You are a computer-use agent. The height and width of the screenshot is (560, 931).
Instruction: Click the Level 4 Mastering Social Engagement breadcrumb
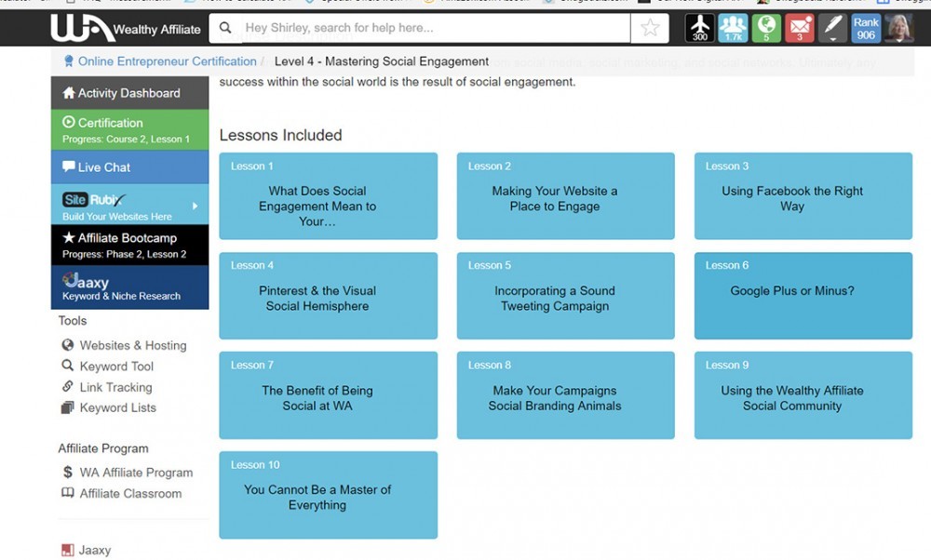(x=381, y=61)
